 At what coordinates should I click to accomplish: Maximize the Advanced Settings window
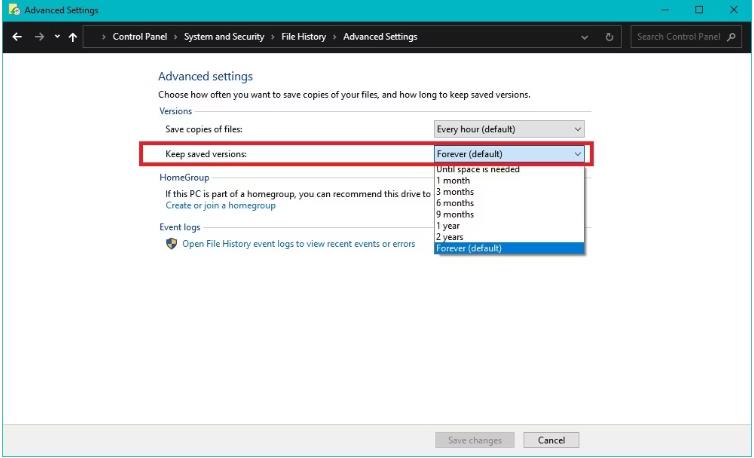pyautogui.click(x=699, y=10)
